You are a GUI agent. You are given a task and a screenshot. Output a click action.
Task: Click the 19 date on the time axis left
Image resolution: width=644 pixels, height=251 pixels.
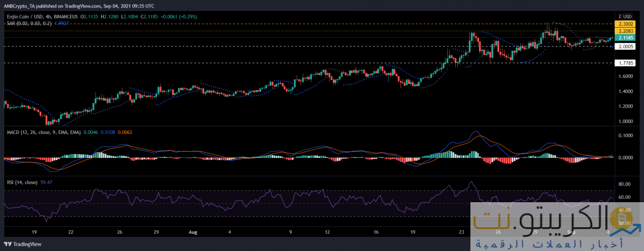35,233
